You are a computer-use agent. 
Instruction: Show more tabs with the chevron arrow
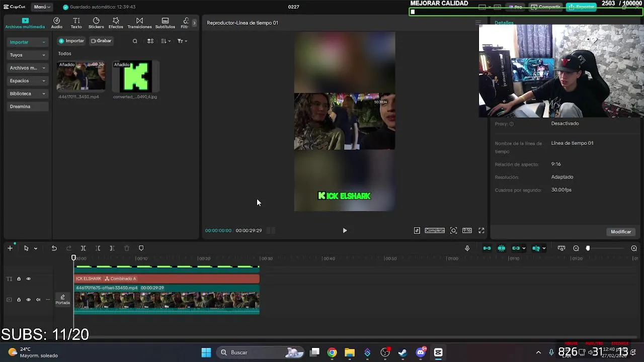click(x=194, y=23)
